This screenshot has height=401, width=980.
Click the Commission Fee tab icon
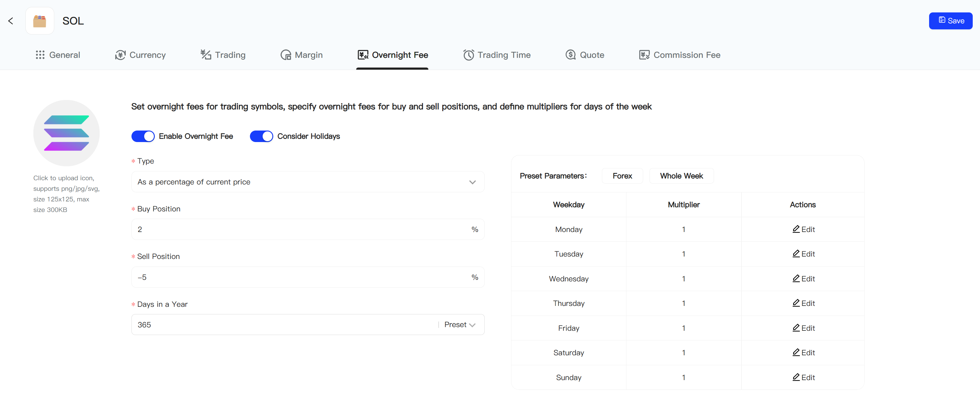644,55
